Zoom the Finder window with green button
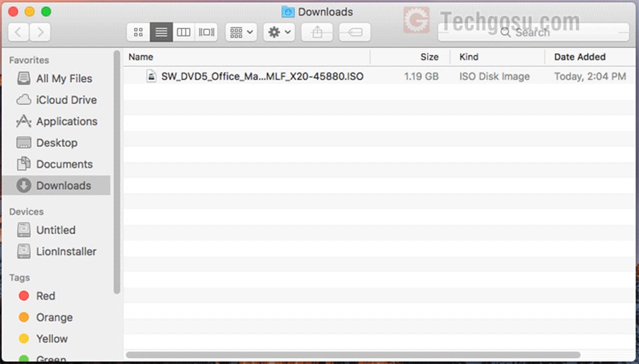Viewport: 639px width, 364px height. [x=46, y=11]
